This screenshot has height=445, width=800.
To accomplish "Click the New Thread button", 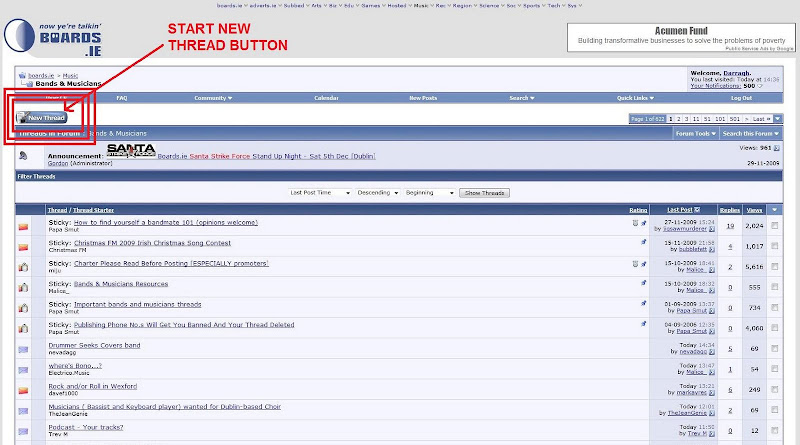I will (41, 118).
